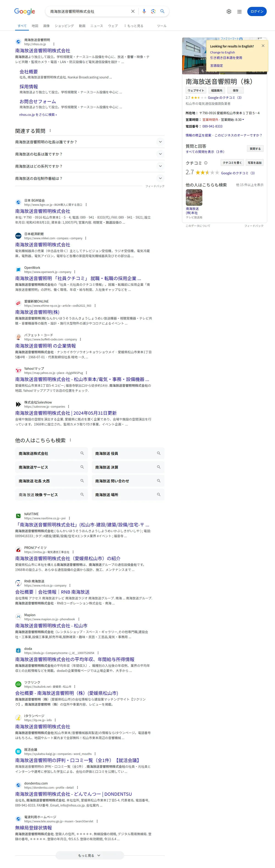275x868 pixels.
Task: Click クチコミを書く button
Action: 232,163
